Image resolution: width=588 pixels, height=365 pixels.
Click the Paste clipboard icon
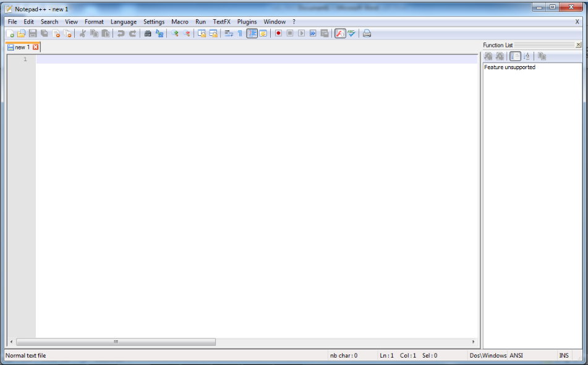click(x=106, y=33)
